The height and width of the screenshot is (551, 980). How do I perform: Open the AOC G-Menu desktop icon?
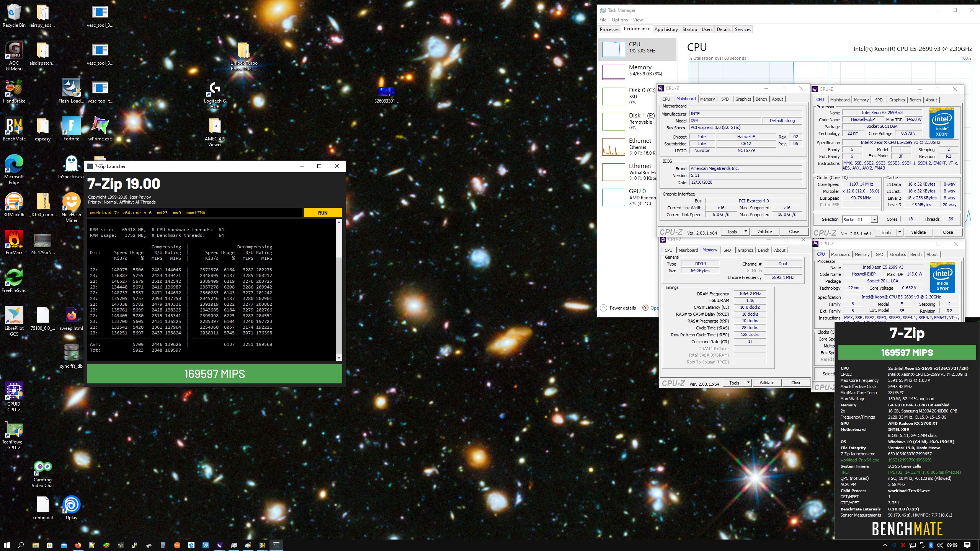[x=14, y=56]
